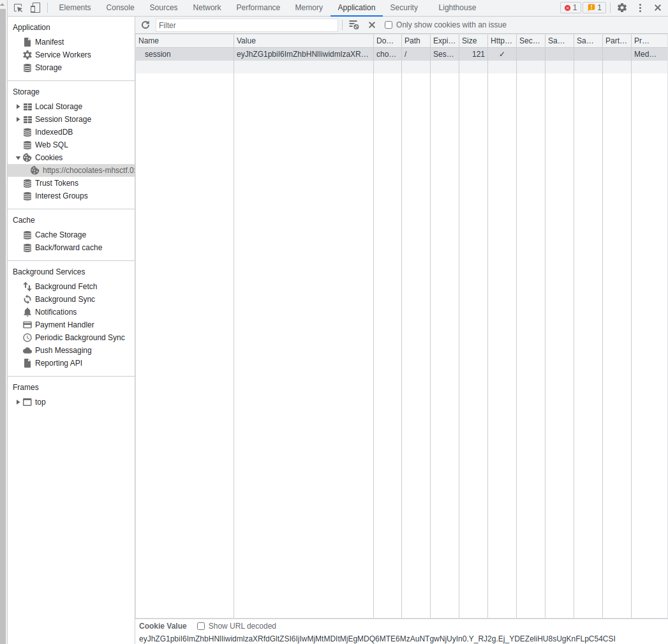Enable Only show cookies with an issue

tap(389, 24)
